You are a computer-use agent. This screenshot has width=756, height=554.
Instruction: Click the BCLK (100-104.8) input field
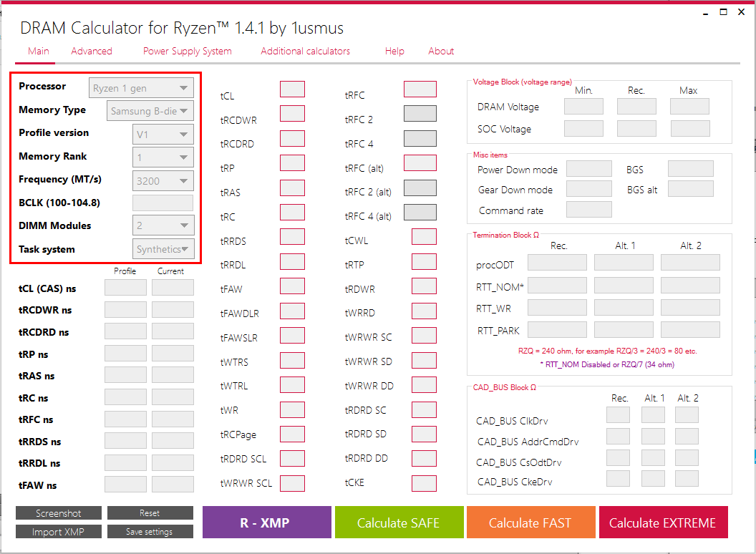163,203
